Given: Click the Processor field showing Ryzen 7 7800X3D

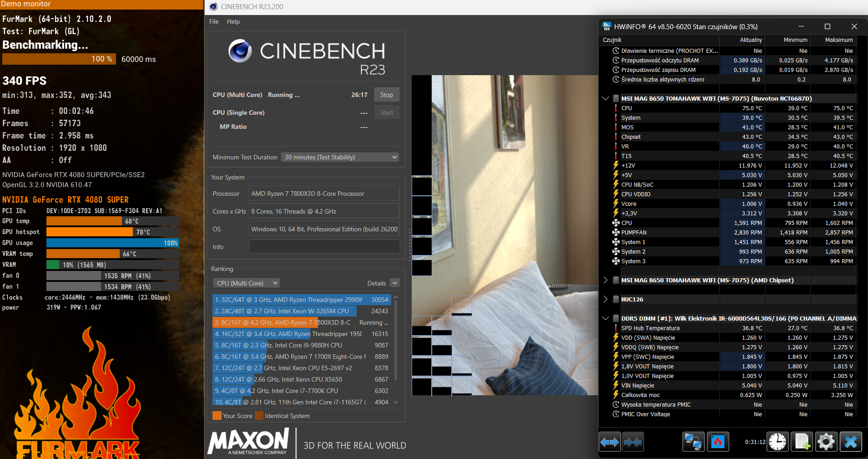Looking at the screenshot, I should click(324, 194).
